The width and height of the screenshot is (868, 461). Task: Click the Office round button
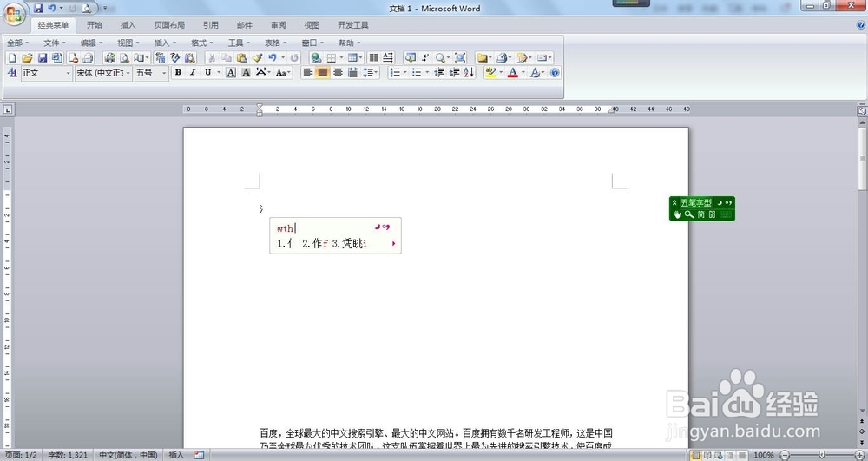pyautogui.click(x=14, y=14)
